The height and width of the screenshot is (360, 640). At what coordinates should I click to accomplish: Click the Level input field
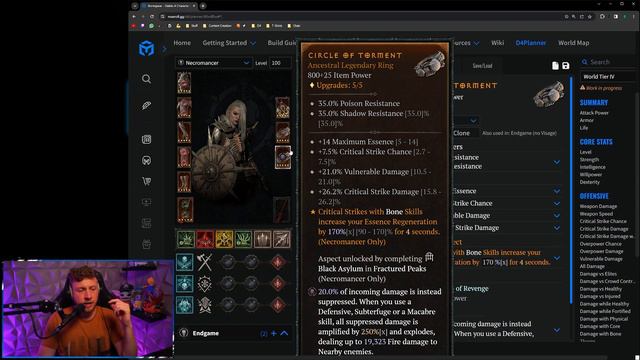click(x=281, y=63)
